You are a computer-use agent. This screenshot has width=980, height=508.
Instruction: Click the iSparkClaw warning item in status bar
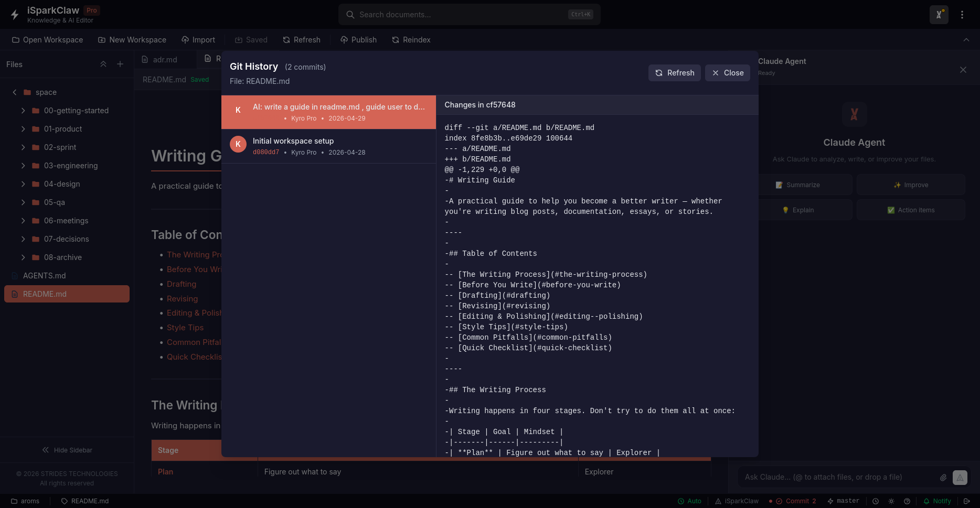coord(737,501)
